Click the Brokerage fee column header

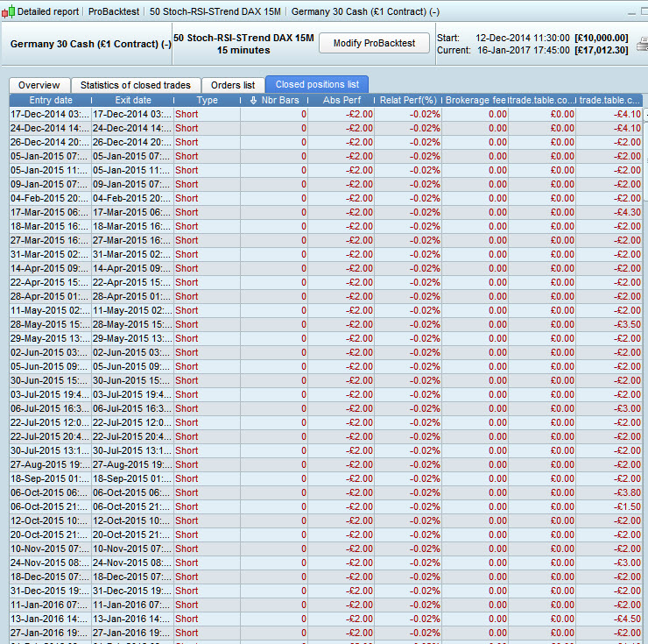475,101
